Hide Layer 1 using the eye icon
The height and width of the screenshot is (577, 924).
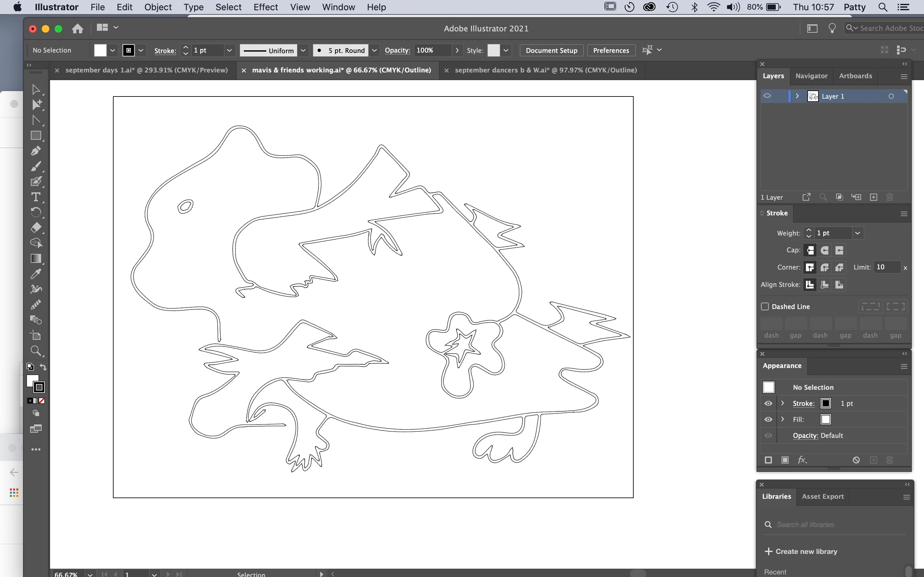(767, 96)
